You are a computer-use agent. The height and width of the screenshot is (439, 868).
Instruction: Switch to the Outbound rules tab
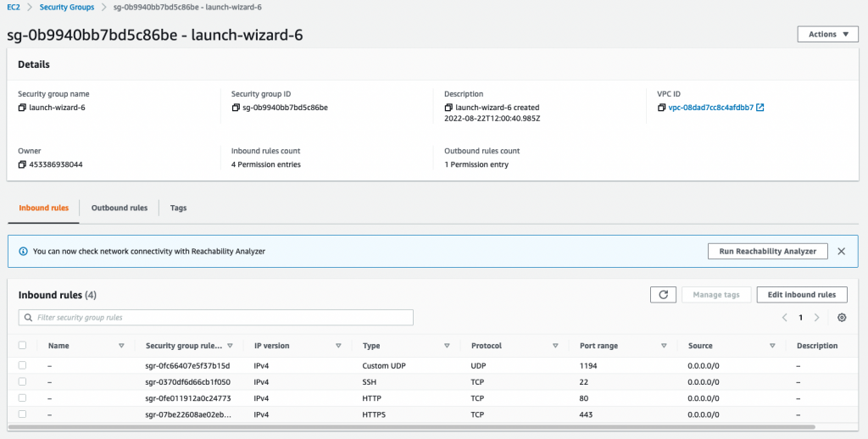point(120,208)
